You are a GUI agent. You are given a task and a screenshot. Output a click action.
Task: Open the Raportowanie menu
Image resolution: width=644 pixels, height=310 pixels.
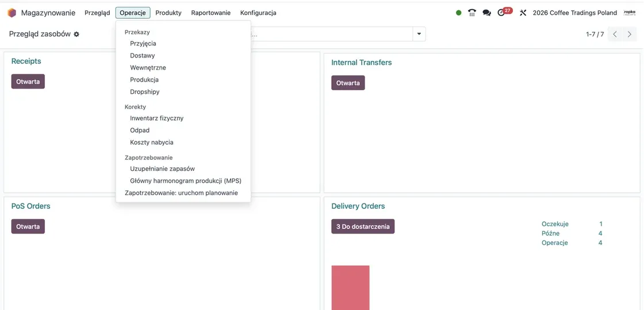[x=210, y=13]
